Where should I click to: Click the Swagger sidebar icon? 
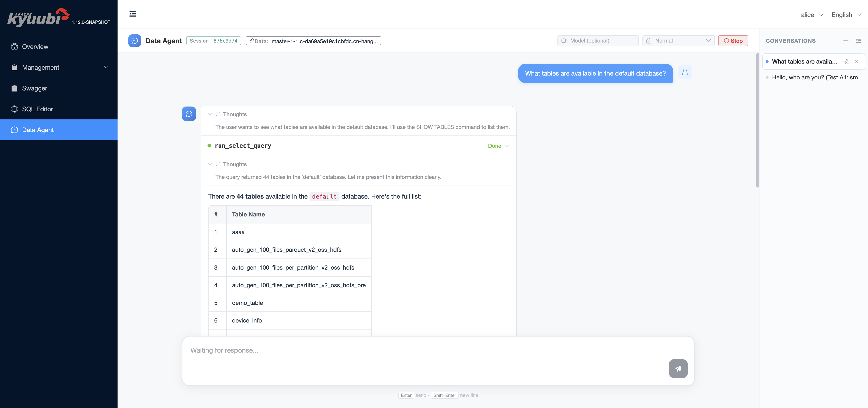click(14, 88)
